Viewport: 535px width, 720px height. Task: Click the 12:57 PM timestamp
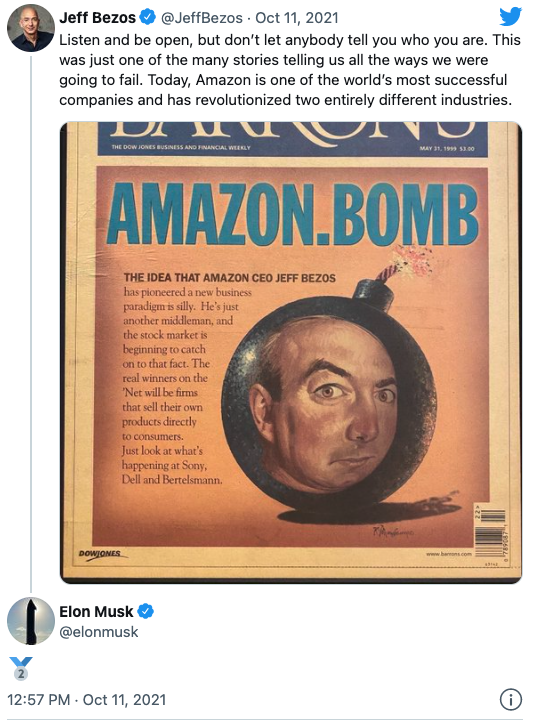click(39, 700)
